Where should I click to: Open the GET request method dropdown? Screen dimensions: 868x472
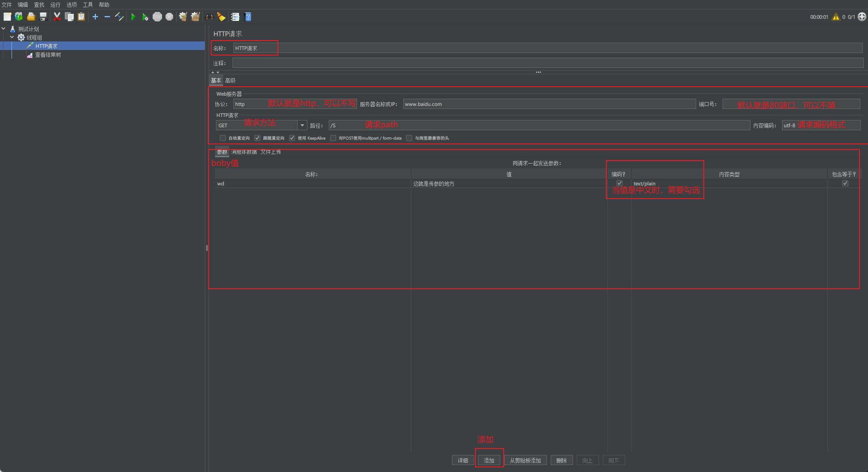click(x=302, y=125)
